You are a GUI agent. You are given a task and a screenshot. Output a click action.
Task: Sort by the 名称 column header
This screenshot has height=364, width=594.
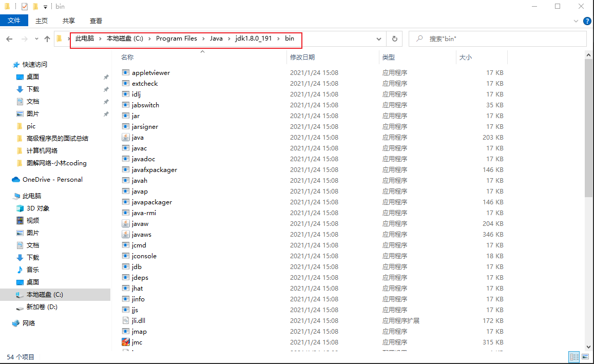click(127, 57)
